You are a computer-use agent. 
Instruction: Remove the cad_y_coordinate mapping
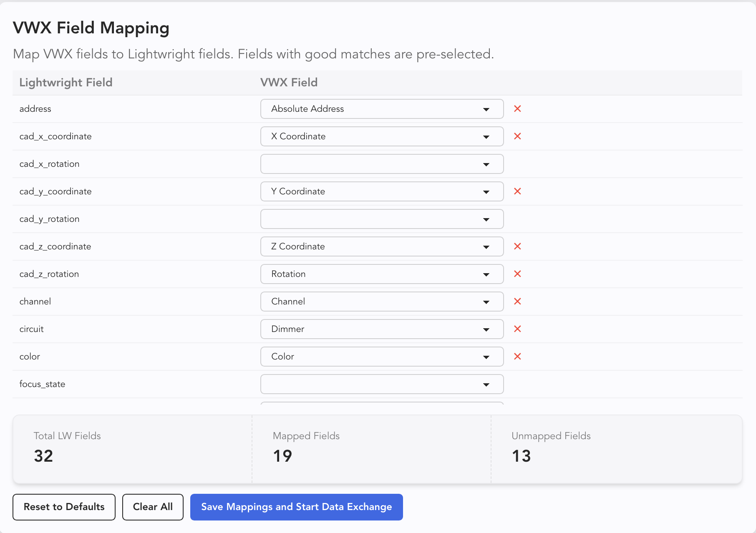coord(517,191)
